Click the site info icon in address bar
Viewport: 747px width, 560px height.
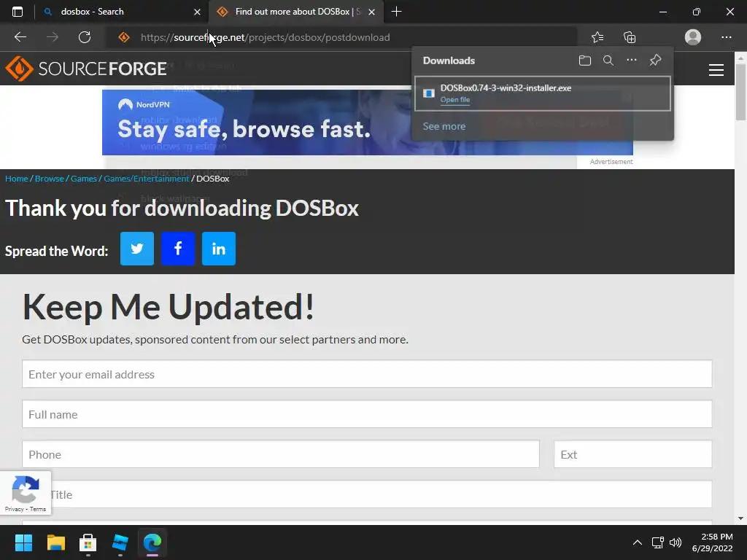pyautogui.click(x=124, y=37)
